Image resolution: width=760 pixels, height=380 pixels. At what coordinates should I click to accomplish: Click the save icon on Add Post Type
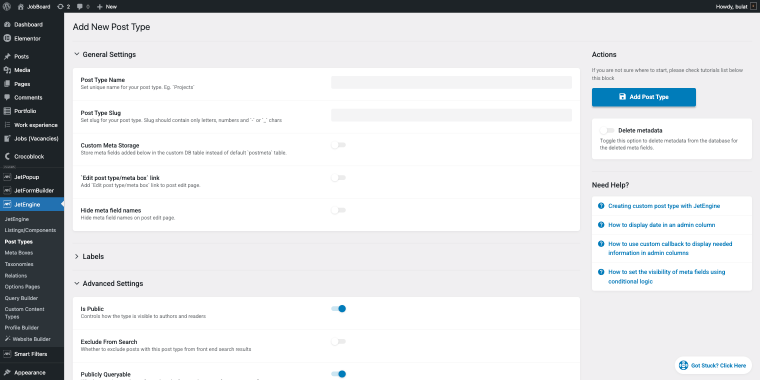tap(622, 96)
